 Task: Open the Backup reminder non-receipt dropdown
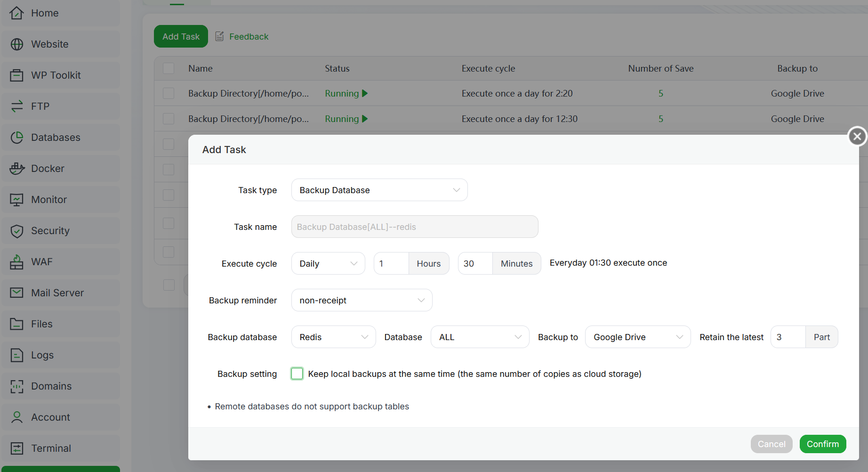coord(362,300)
